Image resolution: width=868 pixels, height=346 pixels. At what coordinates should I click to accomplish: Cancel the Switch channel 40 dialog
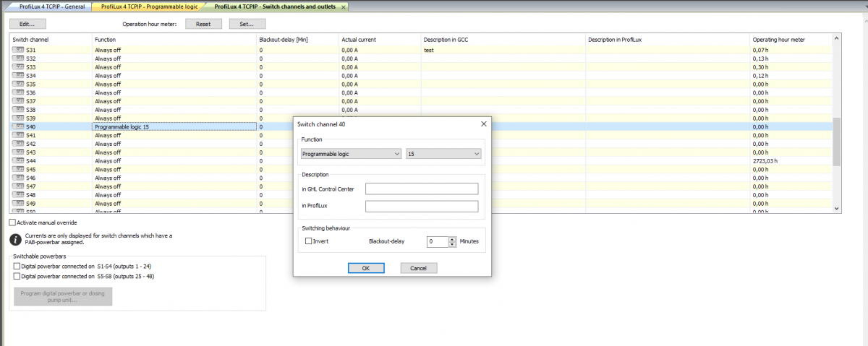click(x=419, y=268)
